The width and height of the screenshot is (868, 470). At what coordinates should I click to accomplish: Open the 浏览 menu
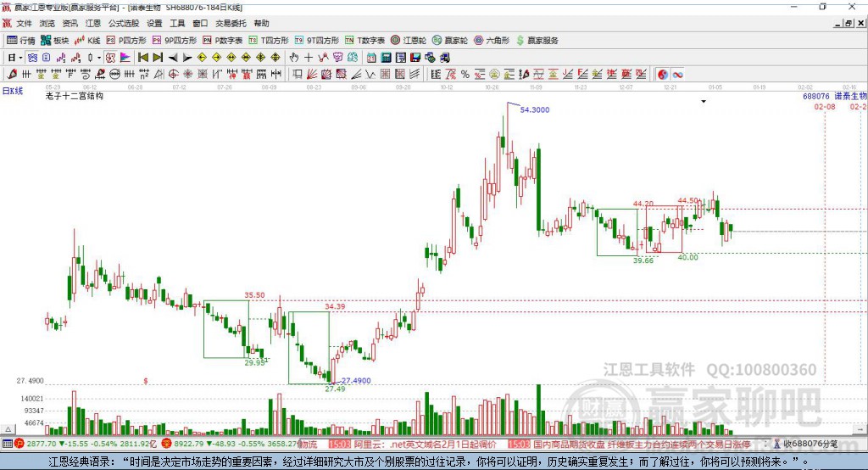(47, 23)
